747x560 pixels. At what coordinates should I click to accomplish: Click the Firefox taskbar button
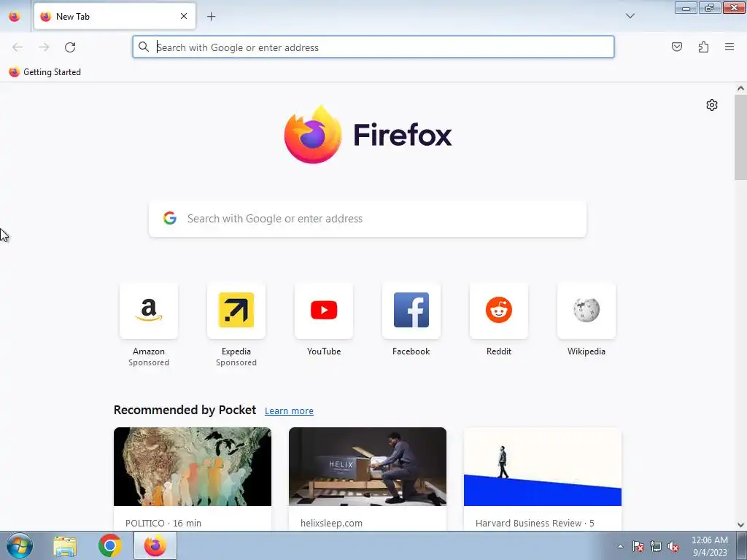(155, 545)
